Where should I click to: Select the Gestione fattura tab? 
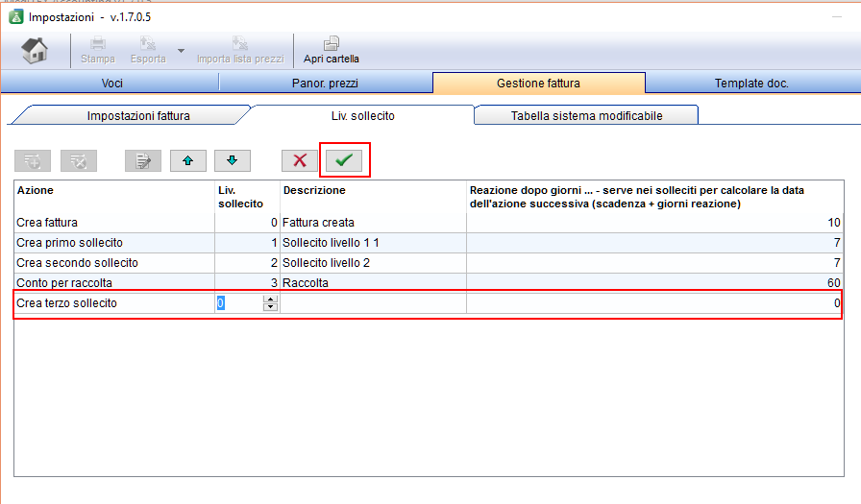click(x=538, y=84)
